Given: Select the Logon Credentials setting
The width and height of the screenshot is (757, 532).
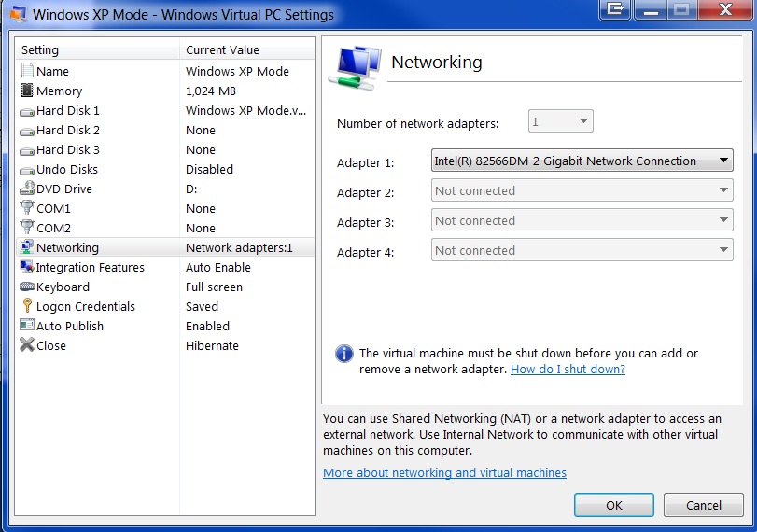Looking at the screenshot, I should (x=165, y=306).
